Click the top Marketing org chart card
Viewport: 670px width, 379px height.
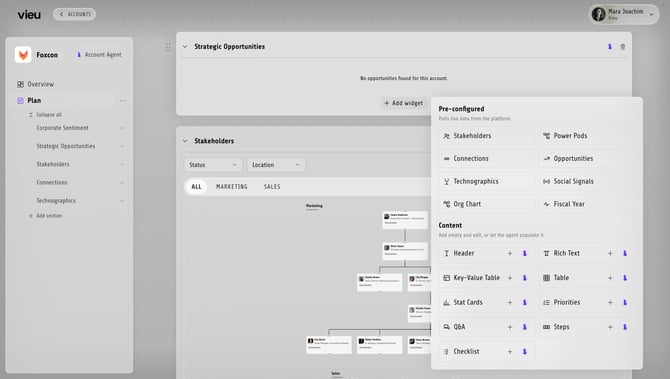coord(405,220)
